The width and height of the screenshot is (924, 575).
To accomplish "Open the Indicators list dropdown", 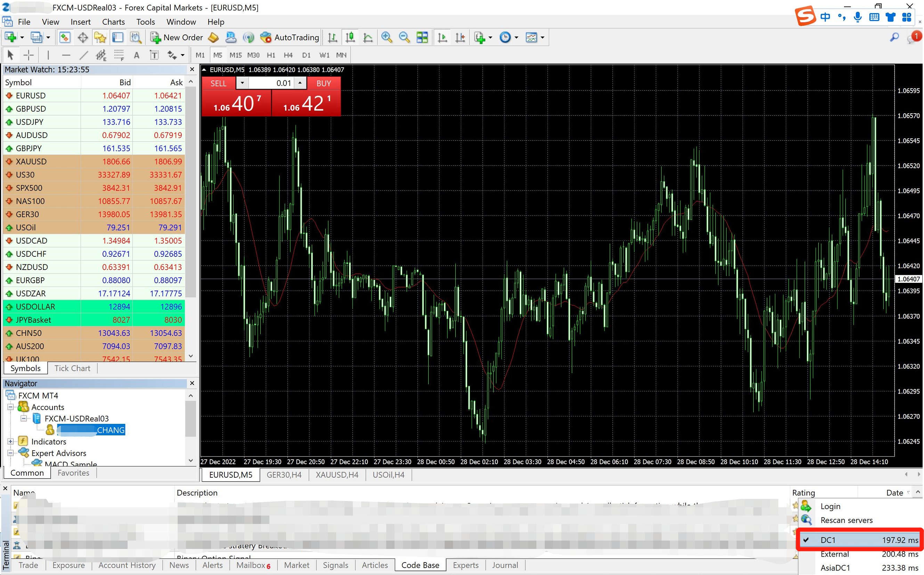I will (483, 37).
